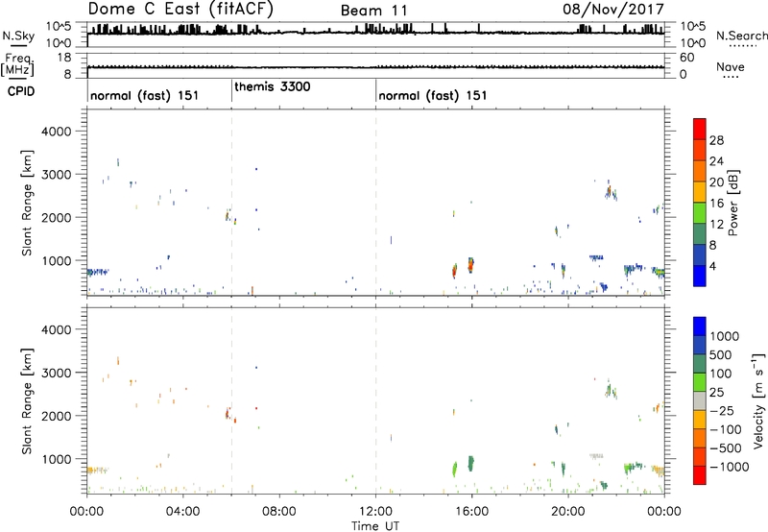This screenshot has height=532, width=768.
Task: Click the '08:00' time tick label
Action: click(x=279, y=512)
